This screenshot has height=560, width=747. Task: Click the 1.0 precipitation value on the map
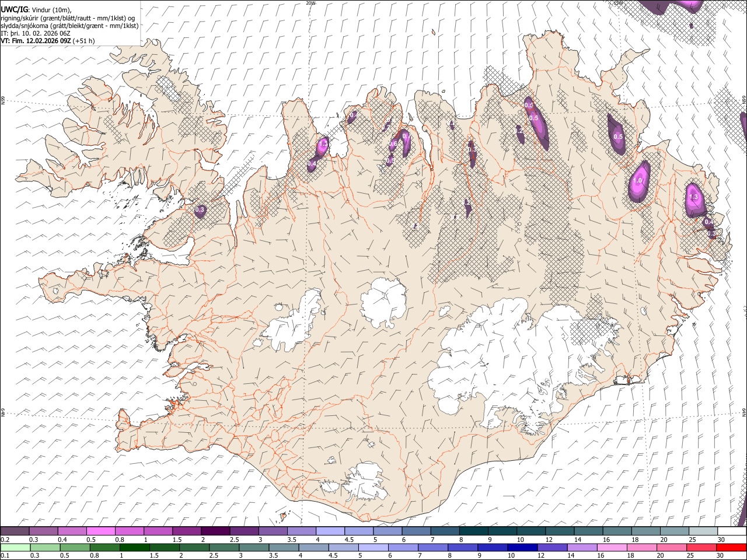click(x=637, y=181)
